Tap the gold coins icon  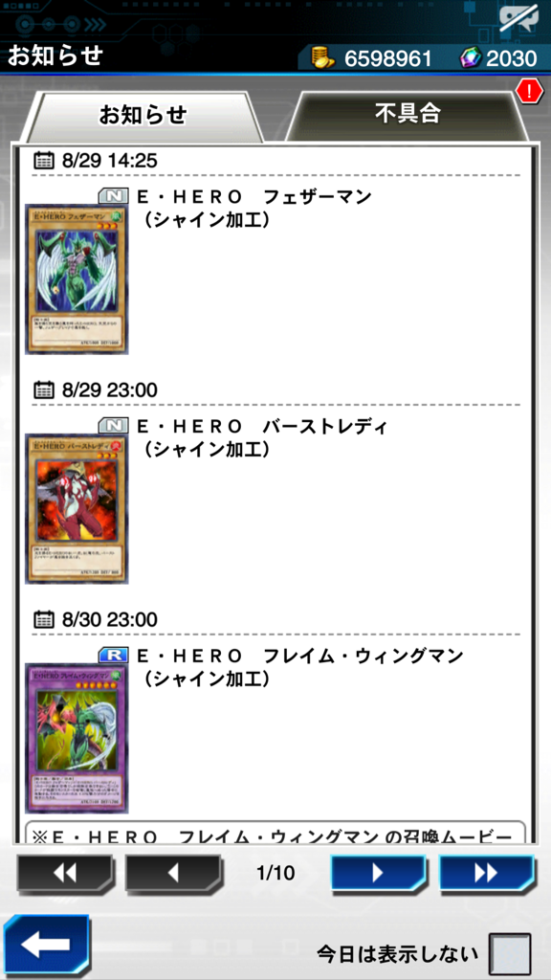click(323, 58)
